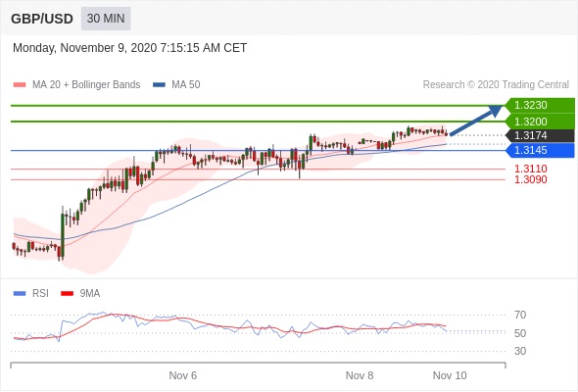Image resolution: width=578 pixels, height=392 pixels.
Task: Click the Nov 6 time axis marker
Action: (x=182, y=375)
